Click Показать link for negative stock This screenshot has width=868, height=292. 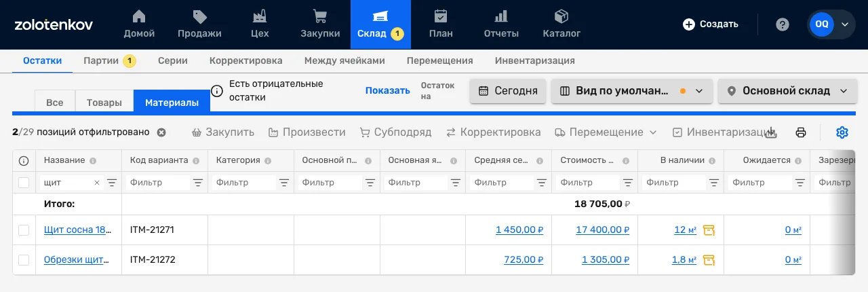pos(388,91)
